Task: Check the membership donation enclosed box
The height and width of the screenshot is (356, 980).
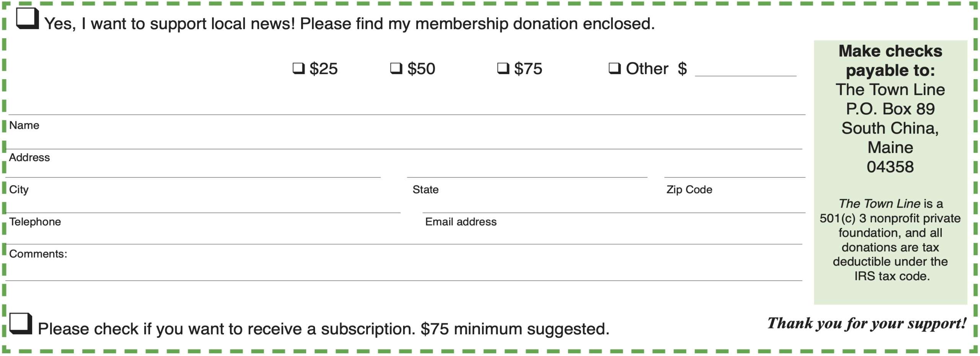Action: coord(27,18)
